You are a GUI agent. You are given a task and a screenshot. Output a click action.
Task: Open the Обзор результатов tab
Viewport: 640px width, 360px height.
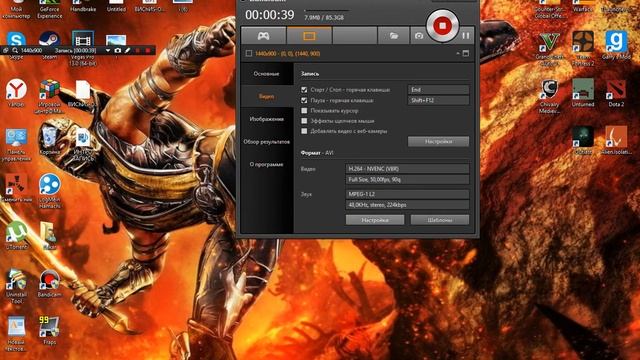coord(267,142)
